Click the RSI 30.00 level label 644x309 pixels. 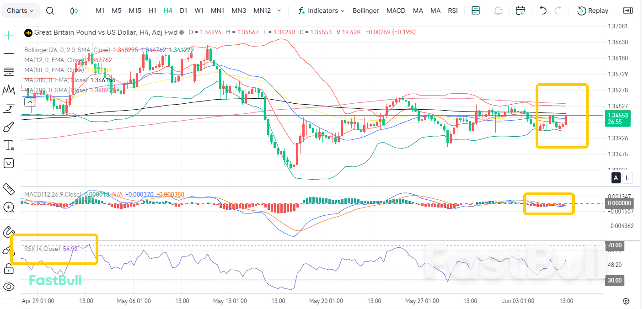pyautogui.click(x=615, y=280)
